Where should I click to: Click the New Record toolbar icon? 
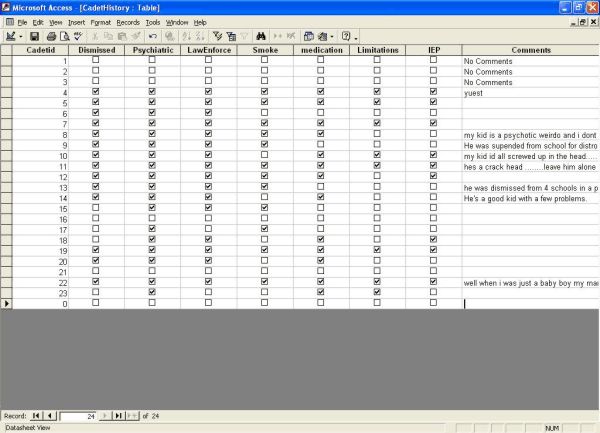[x=278, y=36]
